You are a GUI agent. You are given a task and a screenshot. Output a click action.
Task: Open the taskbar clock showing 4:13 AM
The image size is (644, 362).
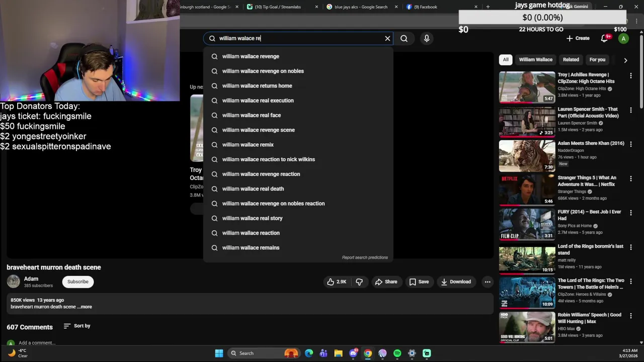pyautogui.click(x=629, y=353)
